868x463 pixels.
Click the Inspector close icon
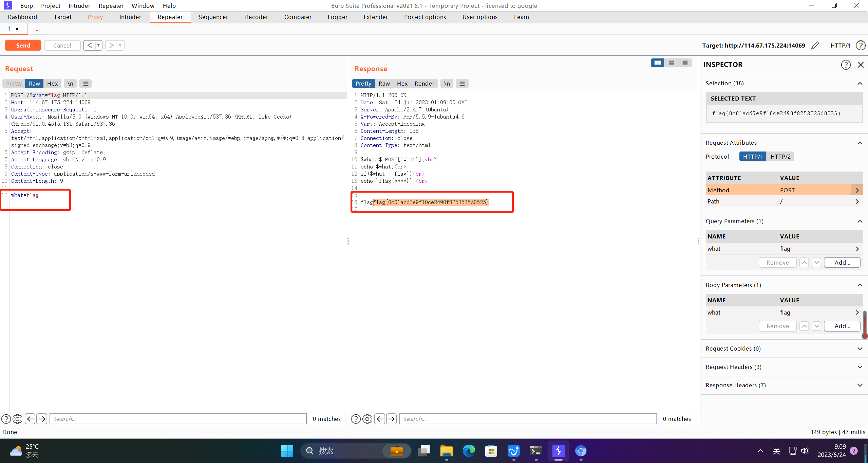point(860,64)
